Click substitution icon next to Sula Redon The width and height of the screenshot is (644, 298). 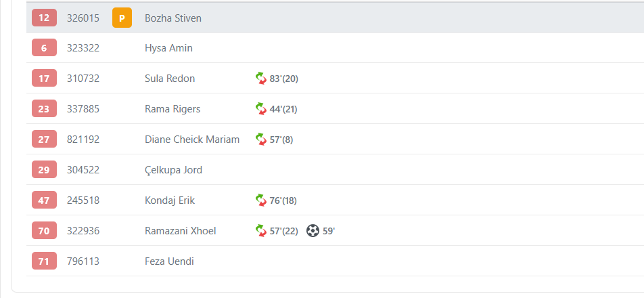[261, 79]
